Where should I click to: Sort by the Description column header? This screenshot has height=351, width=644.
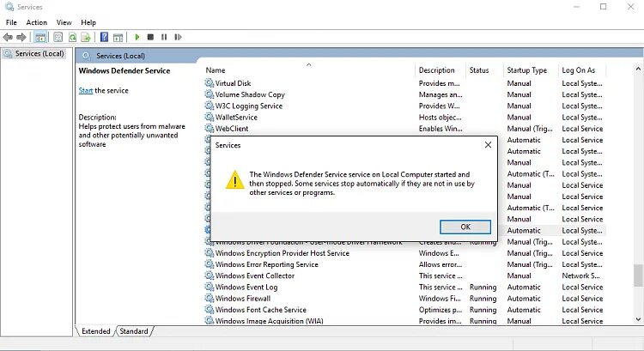[x=441, y=70]
